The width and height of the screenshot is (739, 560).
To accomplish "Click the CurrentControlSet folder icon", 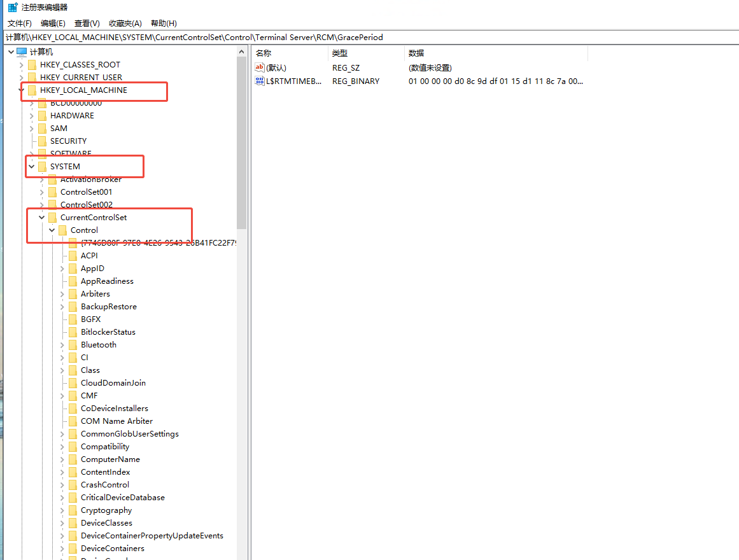I will [52, 217].
